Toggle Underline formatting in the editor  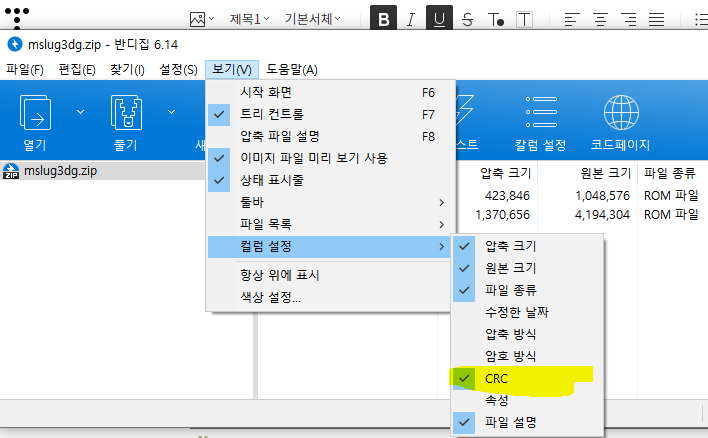pyautogui.click(x=439, y=19)
